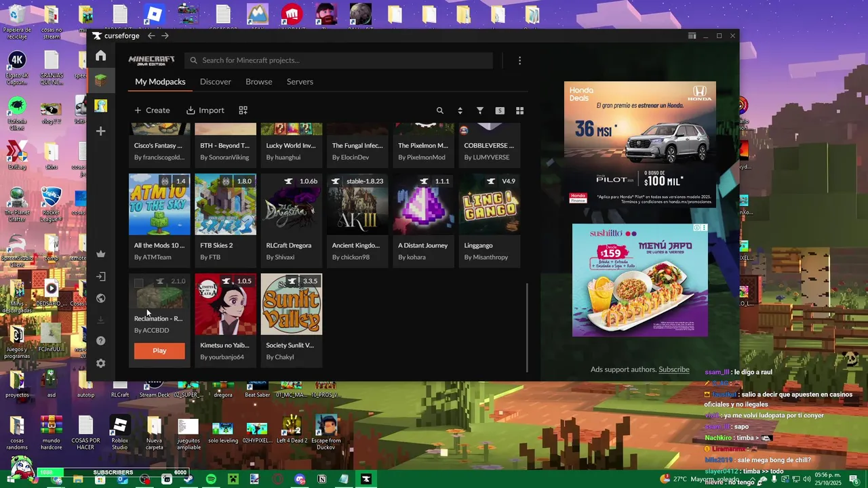Open A Distant Journey modpack thumbnail
Screen dimensions: 868x488
click(423, 204)
